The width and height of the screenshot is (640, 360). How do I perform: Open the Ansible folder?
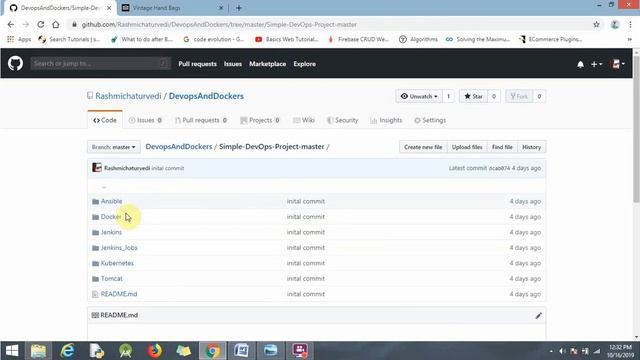[x=111, y=201]
